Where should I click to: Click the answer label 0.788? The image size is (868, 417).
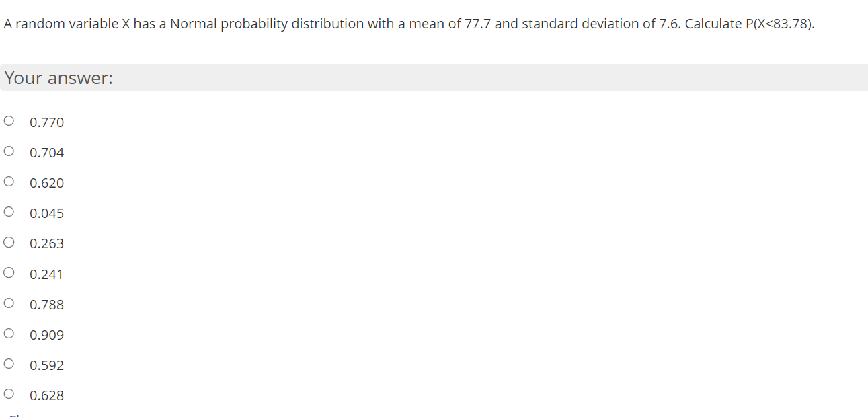[46, 304]
